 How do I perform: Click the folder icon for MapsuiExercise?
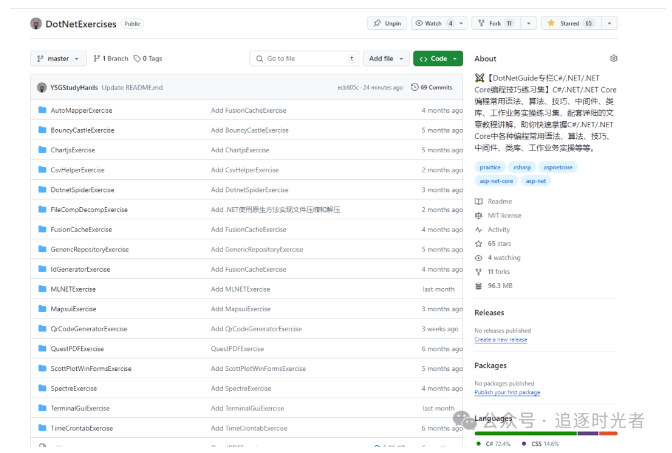click(42, 309)
